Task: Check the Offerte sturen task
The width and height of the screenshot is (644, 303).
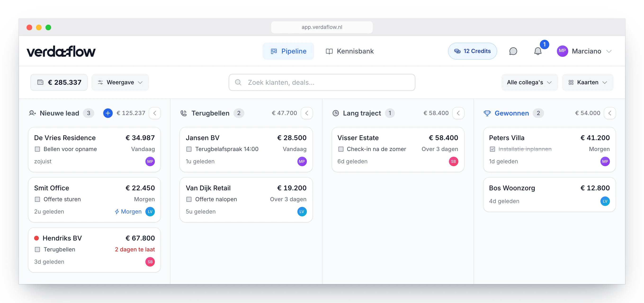Action: (37, 200)
